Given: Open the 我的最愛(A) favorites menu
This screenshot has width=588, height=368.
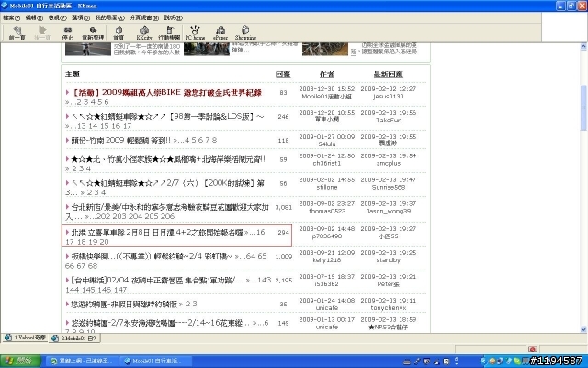Looking at the screenshot, I should (x=110, y=17).
